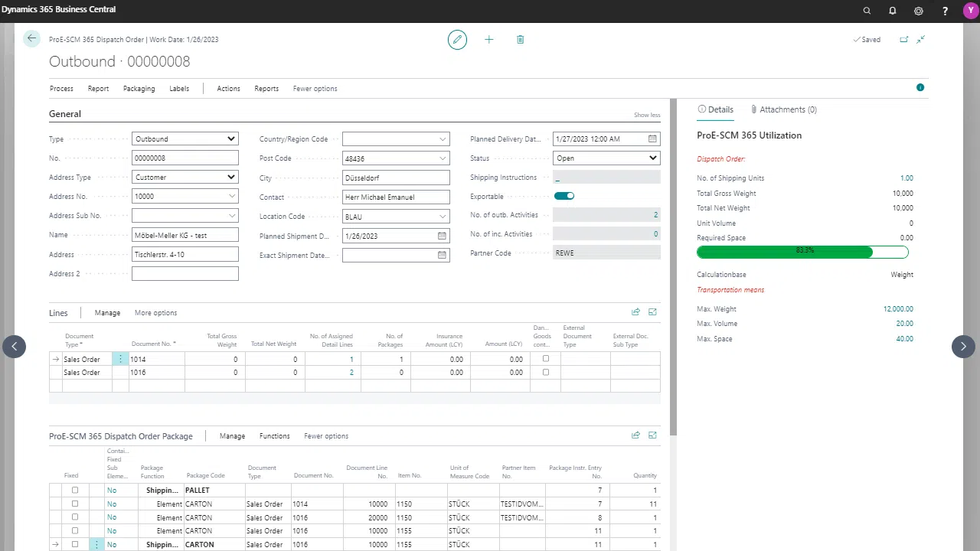Click the page vertical scrollbar
Screen dimensions: 980x551
coord(673,268)
